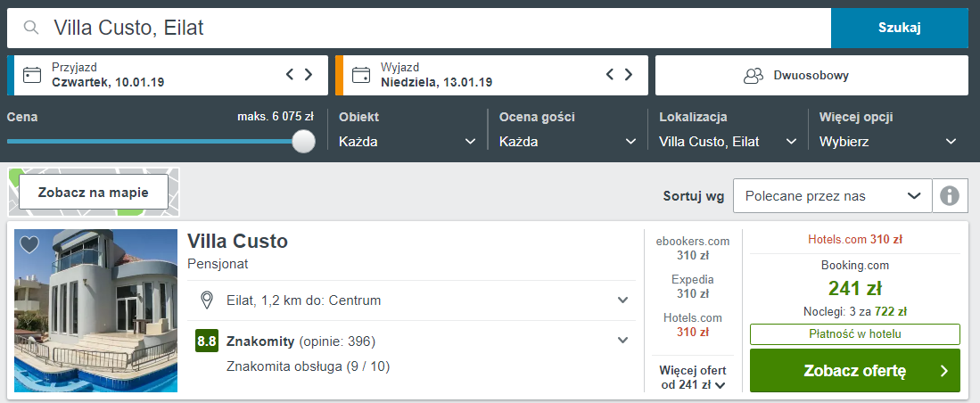Go to previous departure day arrow
Image resolution: width=980 pixels, height=403 pixels.
click(610, 74)
